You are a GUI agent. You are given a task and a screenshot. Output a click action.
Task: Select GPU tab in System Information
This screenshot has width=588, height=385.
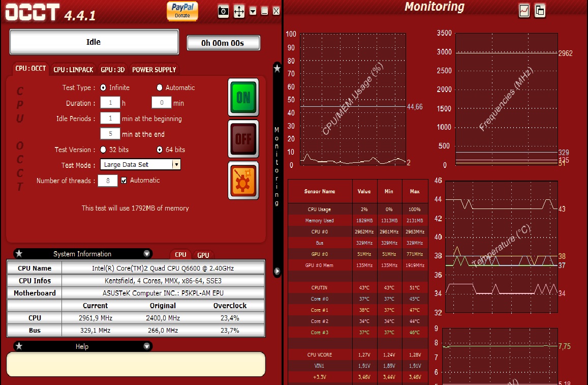(x=203, y=255)
